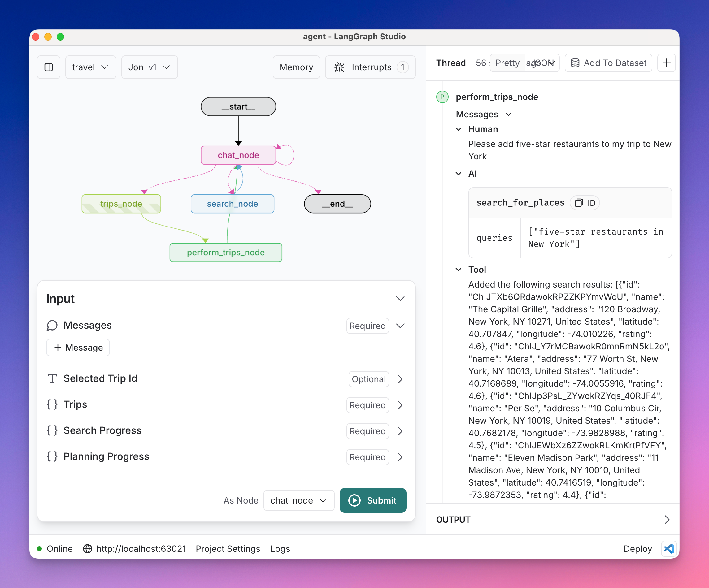The image size is (709, 588).
Task: Click the plus icon for new thread
Action: pyautogui.click(x=666, y=63)
